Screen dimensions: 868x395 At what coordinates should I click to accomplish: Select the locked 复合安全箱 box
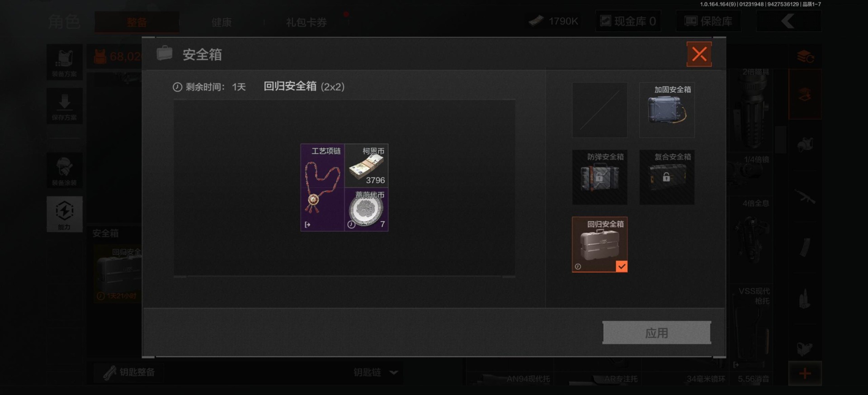(667, 177)
